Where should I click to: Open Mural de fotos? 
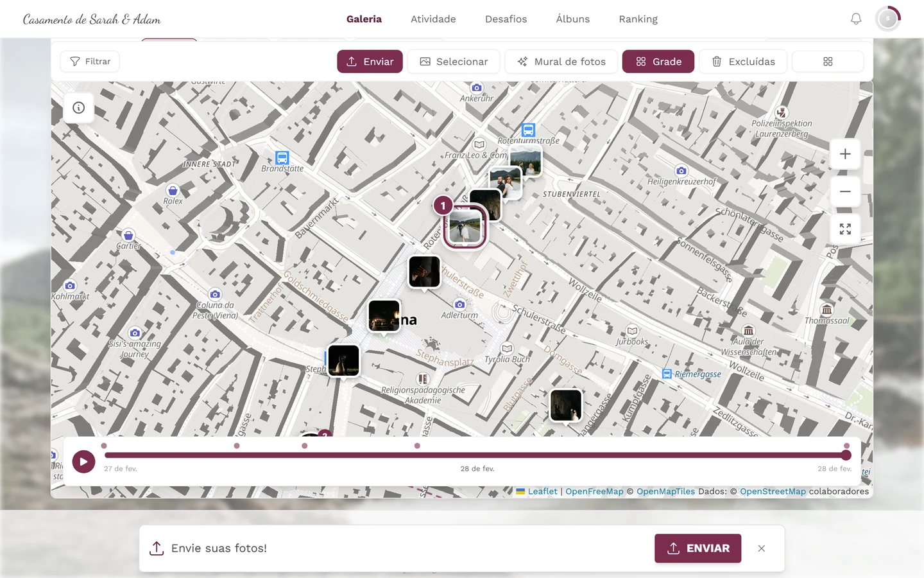pyautogui.click(x=561, y=62)
